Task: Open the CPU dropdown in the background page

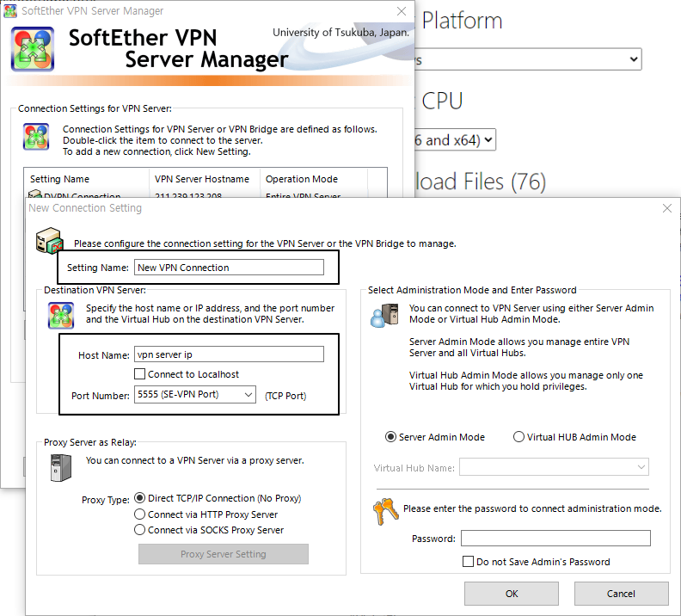Action: click(x=455, y=139)
